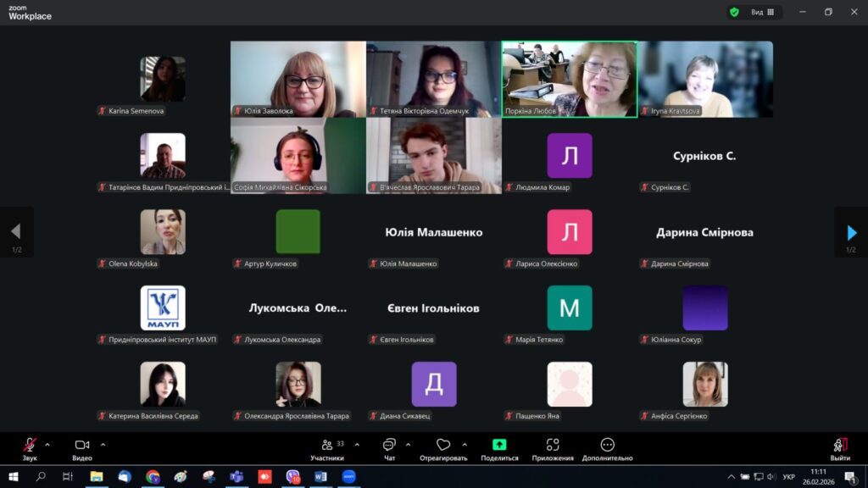This screenshot has width=868, height=488.
Task: Expand the arrow beside Участники
Action: (x=357, y=444)
